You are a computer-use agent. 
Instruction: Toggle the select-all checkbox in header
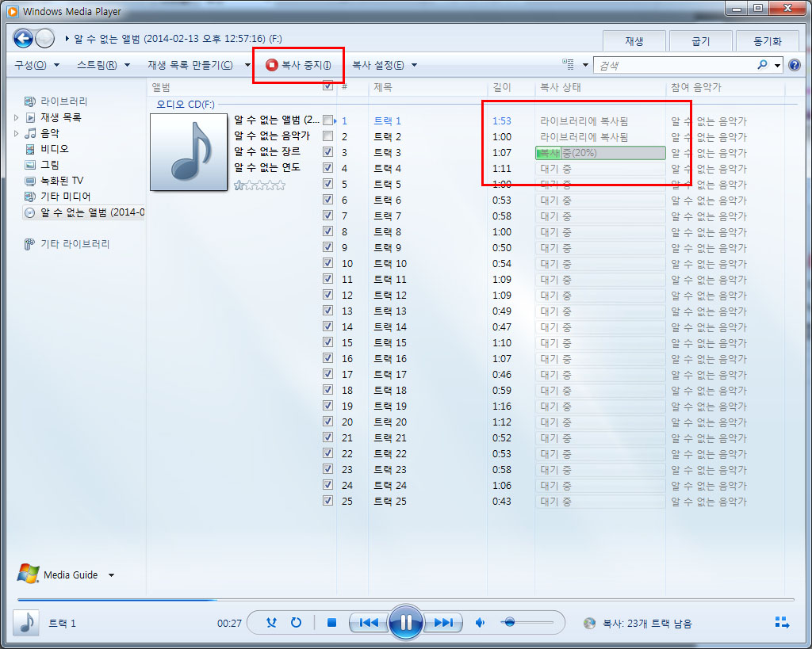[327, 86]
